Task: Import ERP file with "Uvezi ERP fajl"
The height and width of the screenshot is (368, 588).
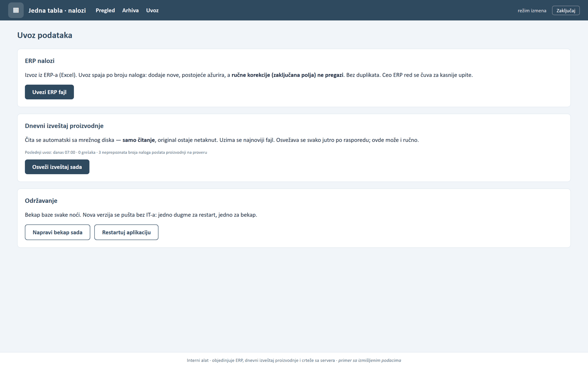Action: coord(49,92)
